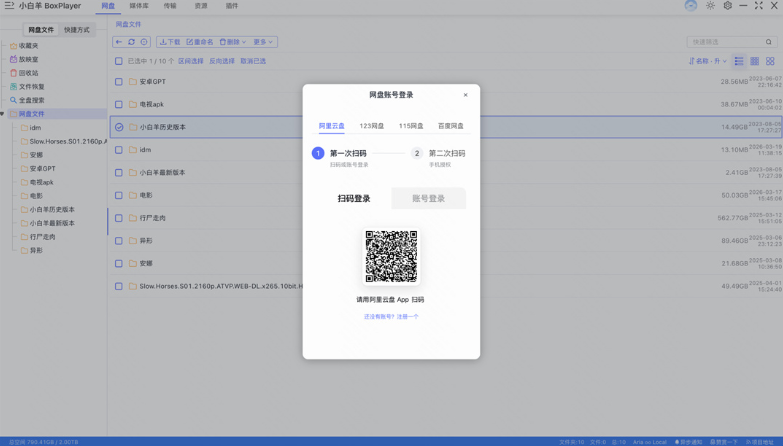Click the QR code image in login dialog
Viewport: 783px width, 446px height.
(x=391, y=256)
